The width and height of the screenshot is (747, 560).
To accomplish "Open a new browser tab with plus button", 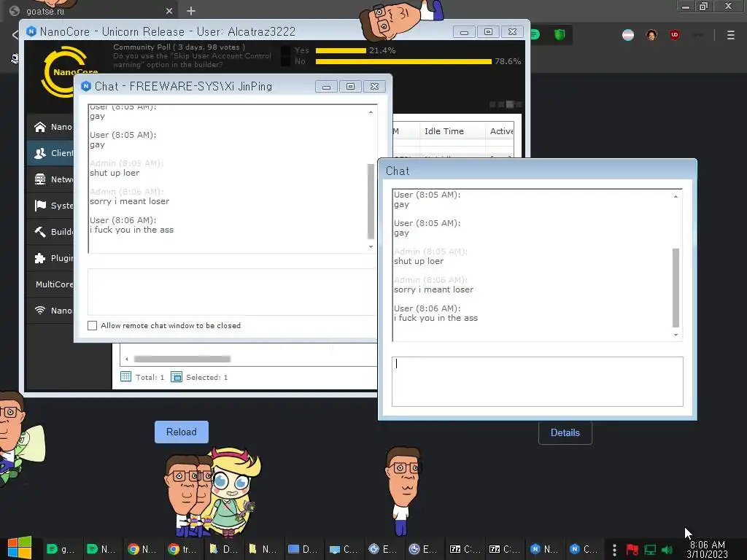I will click(x=191, y=10).
